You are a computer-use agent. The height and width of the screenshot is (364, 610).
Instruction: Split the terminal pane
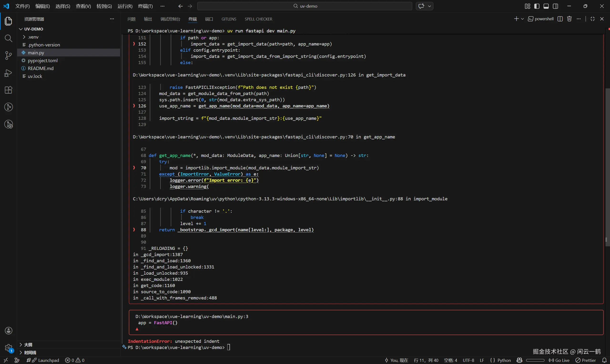pos(560,19)
